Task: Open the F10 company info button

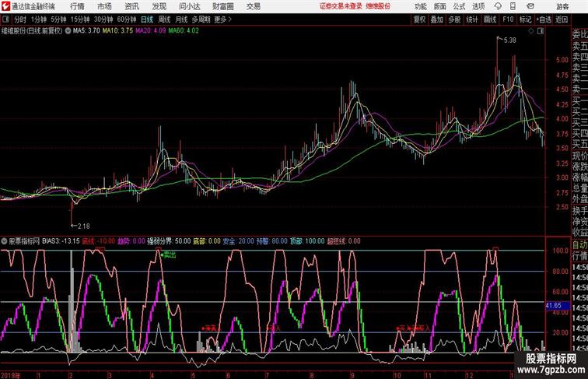Action: click(508, 19)
